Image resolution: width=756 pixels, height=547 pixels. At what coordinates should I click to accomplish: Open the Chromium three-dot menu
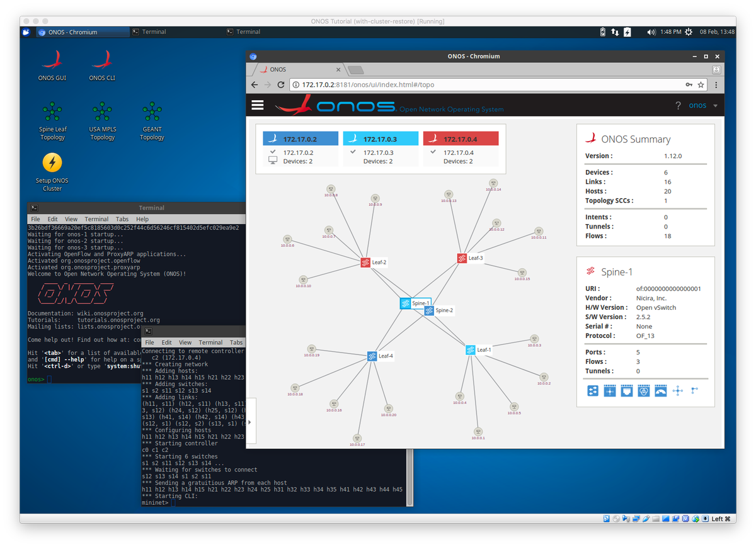(x=716, y=84)
